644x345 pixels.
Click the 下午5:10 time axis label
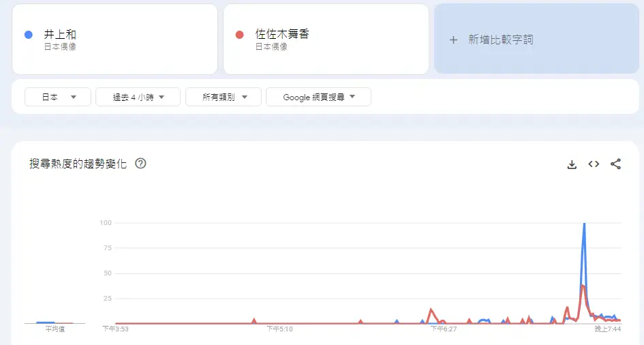279,329
